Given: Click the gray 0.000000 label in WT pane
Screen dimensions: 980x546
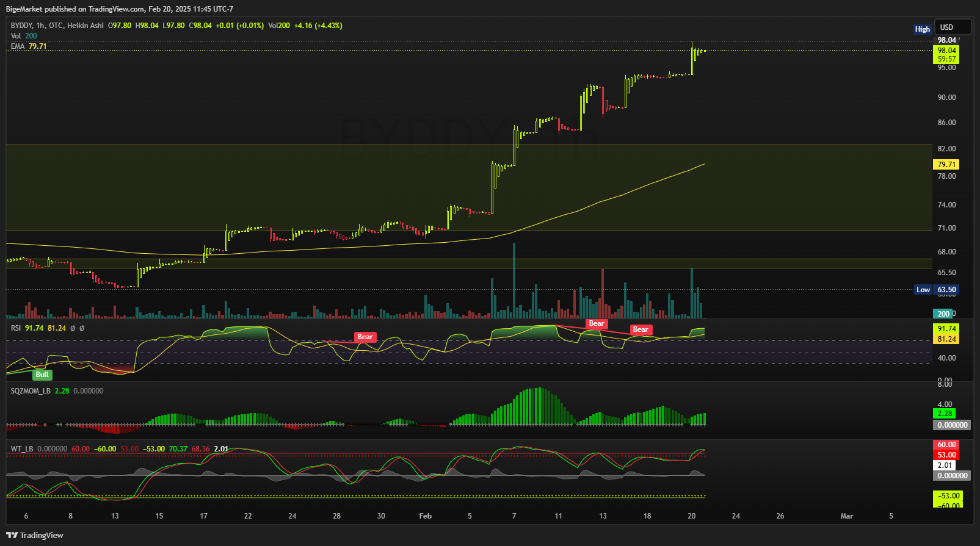Looking at the screenshot, I should pyautogui.click(x=952, y=476).
